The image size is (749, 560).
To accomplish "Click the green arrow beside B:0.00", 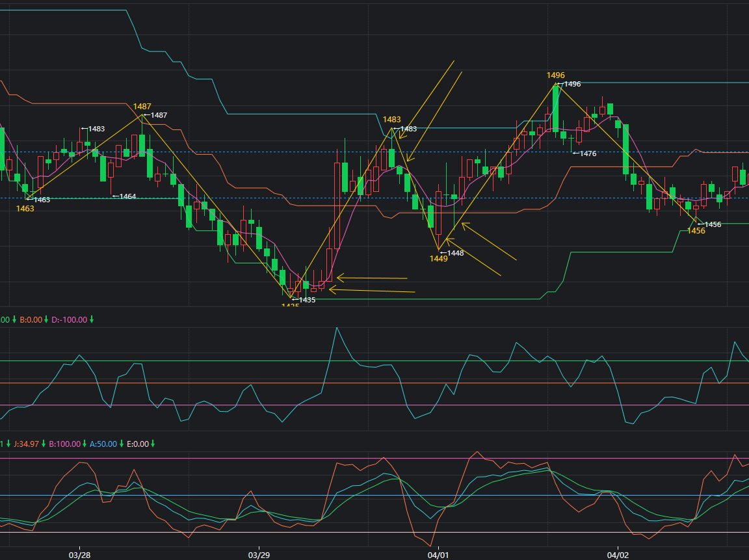I will pyautogui.click(x=46, y=319).
